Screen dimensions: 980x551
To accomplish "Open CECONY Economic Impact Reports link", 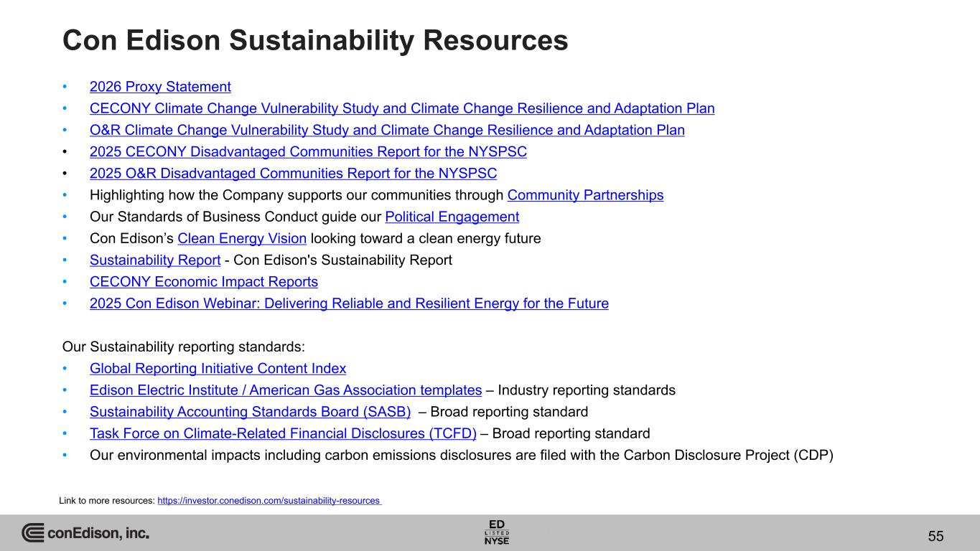I will point(204,282).
